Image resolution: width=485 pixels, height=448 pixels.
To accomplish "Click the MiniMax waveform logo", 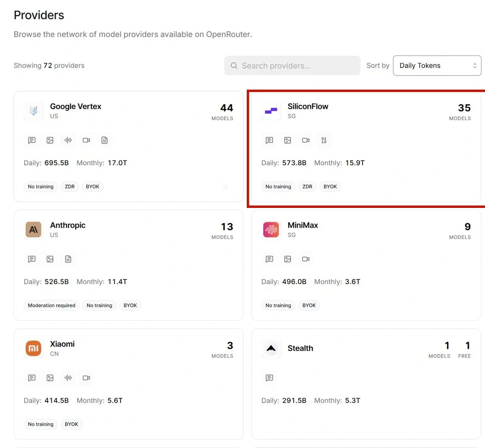I will click(271, 229).
